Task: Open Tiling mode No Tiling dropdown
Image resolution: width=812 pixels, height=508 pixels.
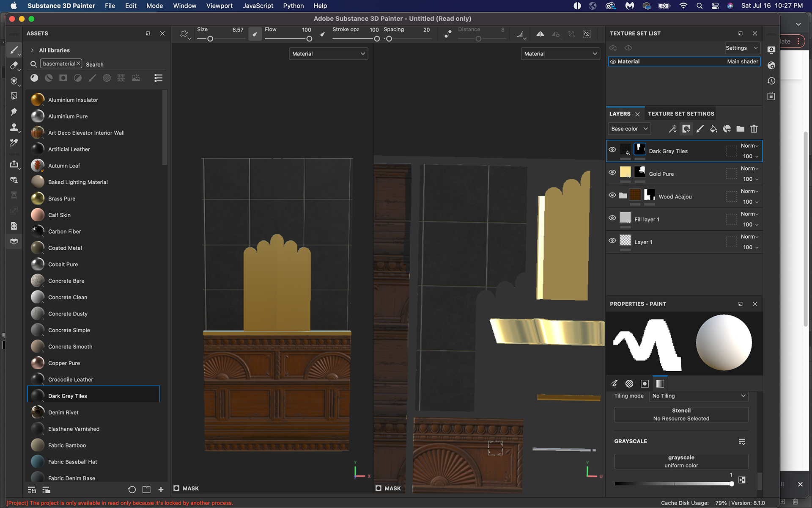Action: 699,396
